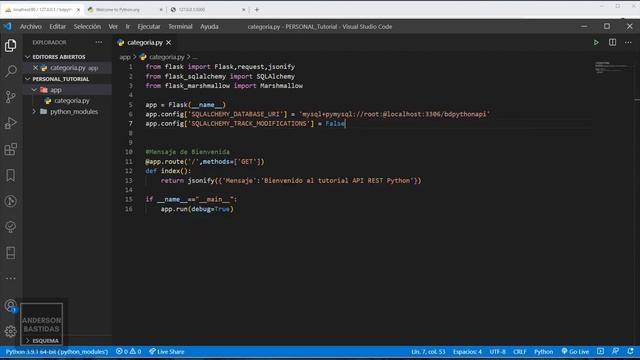Click app in the breadcrumb

[x=124, y=57]
